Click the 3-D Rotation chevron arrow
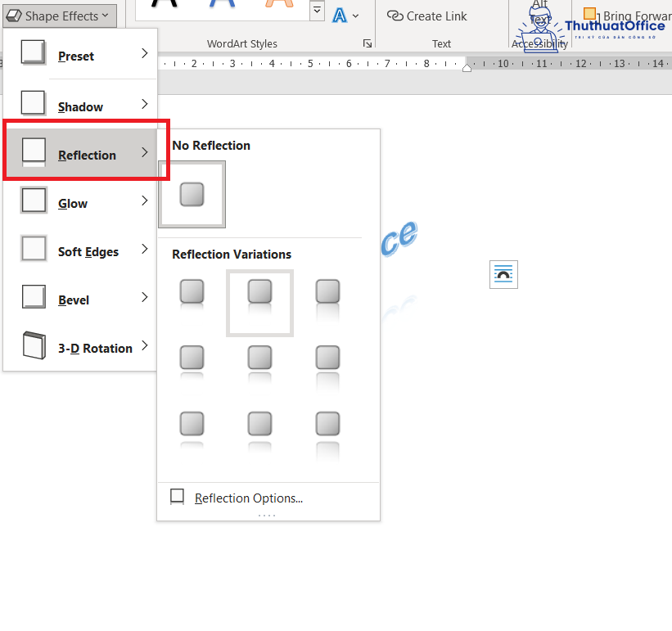 click(144, 345)
